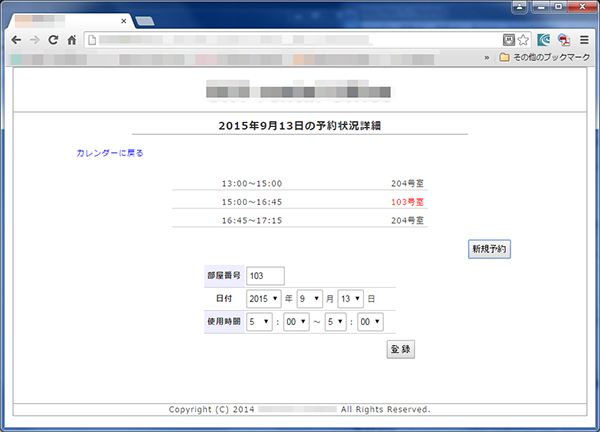600x432 pixels.
Task: Click the 部屋番号 input field
Action: click(265, 275)
